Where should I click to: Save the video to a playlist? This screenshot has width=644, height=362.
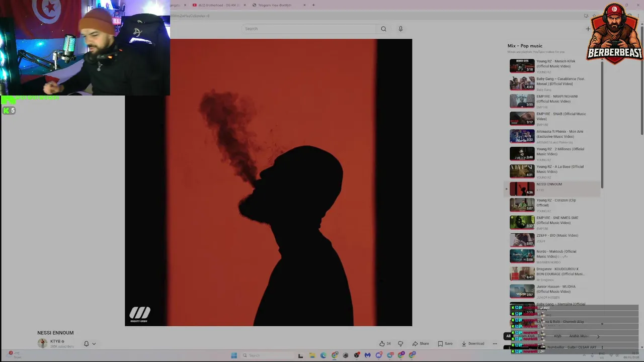[445, 343]
